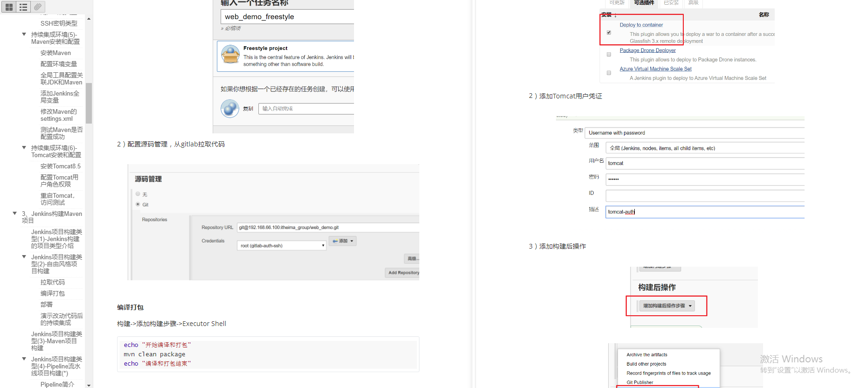The width and height of the screenshot is (868, 388).
Task: Switch to the 已安装 plugin tab
Action: pos(671,3)
